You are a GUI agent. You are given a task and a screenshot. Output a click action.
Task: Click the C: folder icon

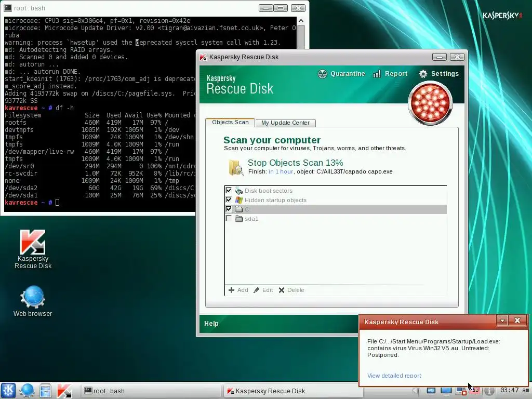coord(239,209)
